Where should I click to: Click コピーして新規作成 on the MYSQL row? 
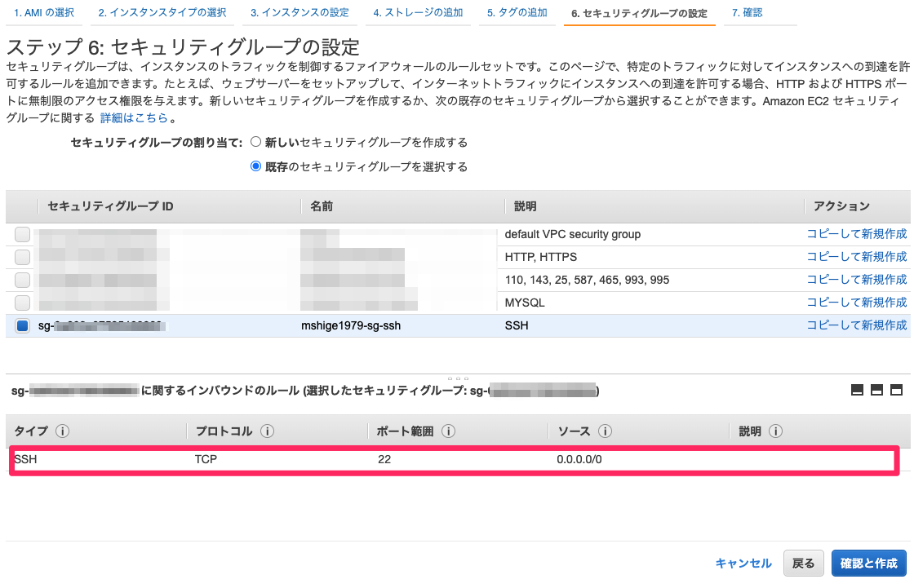pos(859,302)
